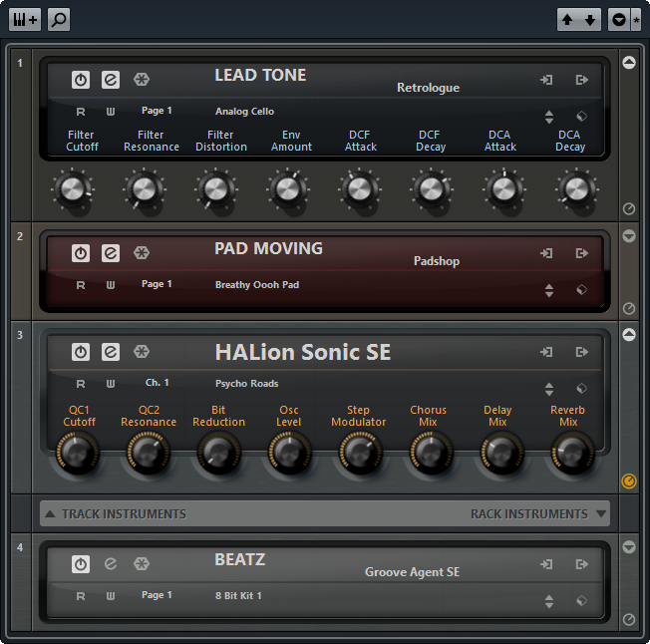
Task: Open the Find Instruments search
Action: click(x=59, y=19)
